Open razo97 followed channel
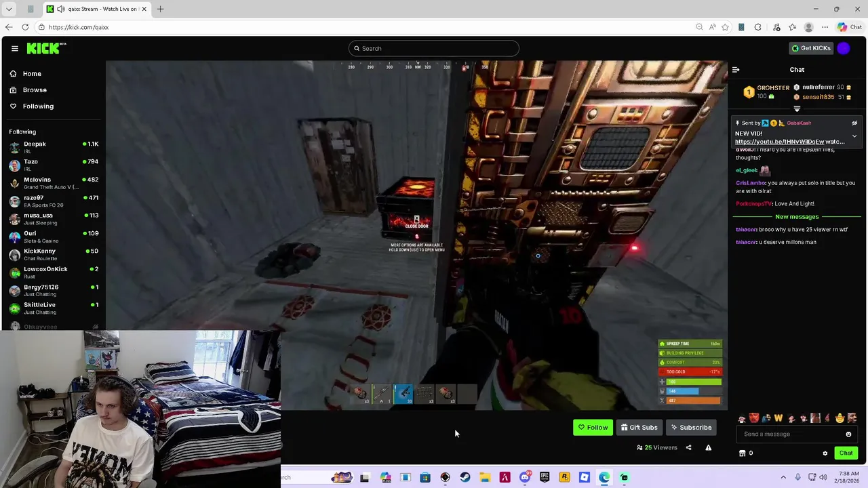This screenshot has height=488, width=868. 52,201
